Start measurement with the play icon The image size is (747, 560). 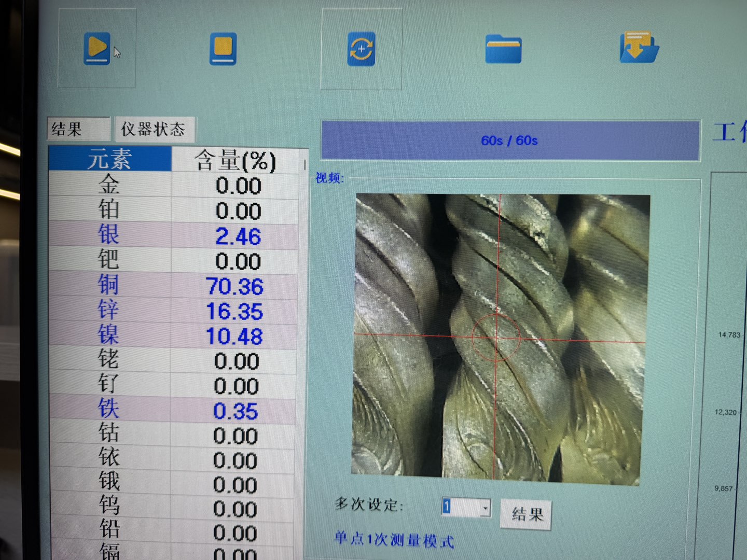pyautogui.click(x=97, y=48)
